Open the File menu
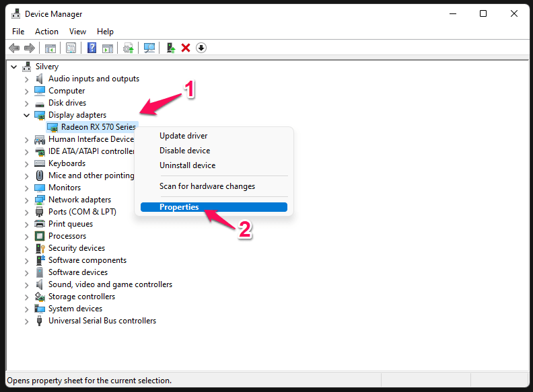 18,32
